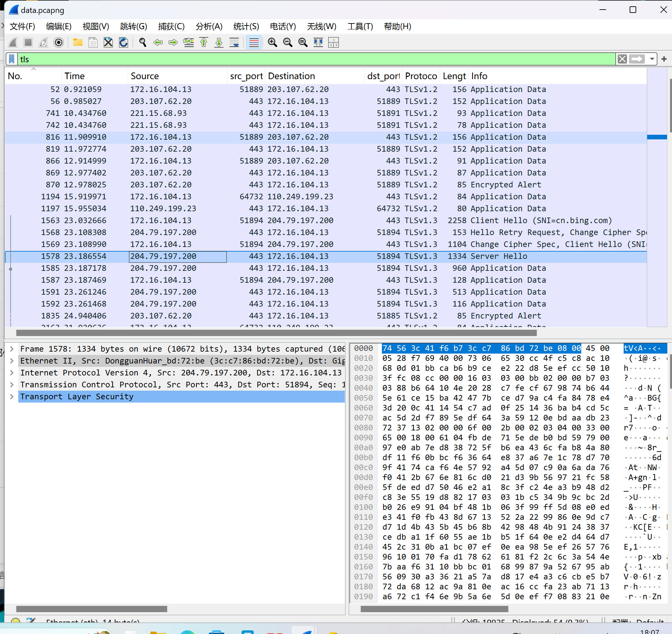Open the Find Packet search tool
672x634 pixels.
coord(142,42)
